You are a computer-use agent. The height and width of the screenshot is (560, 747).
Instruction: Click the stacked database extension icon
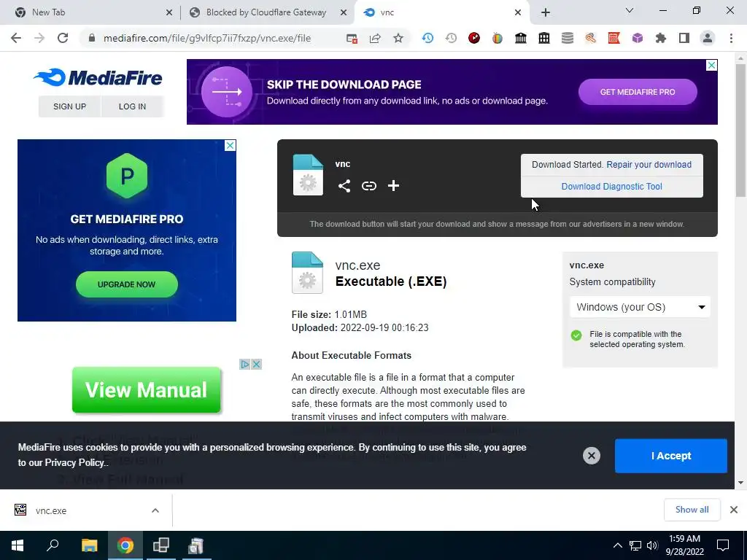pyautogui.click(x=568, y=38)
